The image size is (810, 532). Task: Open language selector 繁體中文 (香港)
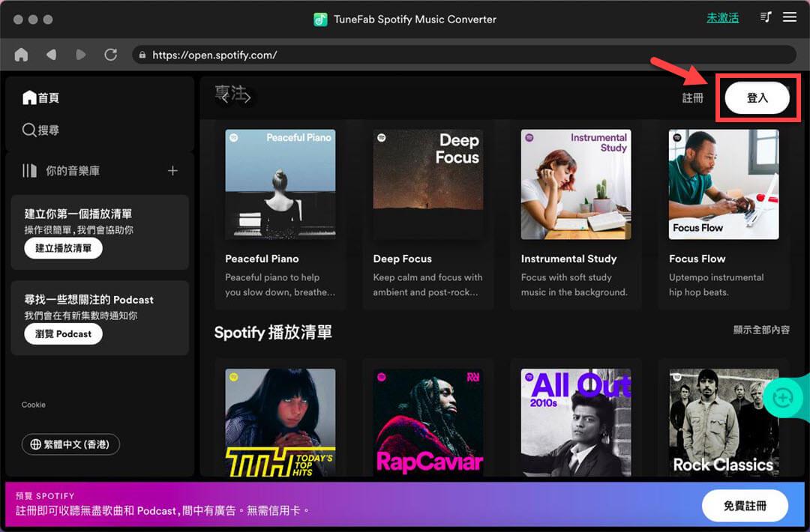(x=70, y=444)
